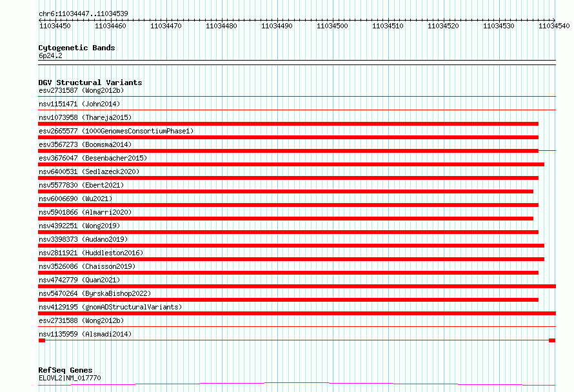574x392 pixels.
Task: Click variant label nsv1151471 (John2014)
Action: pyautogui.click(x=79, y=104)
